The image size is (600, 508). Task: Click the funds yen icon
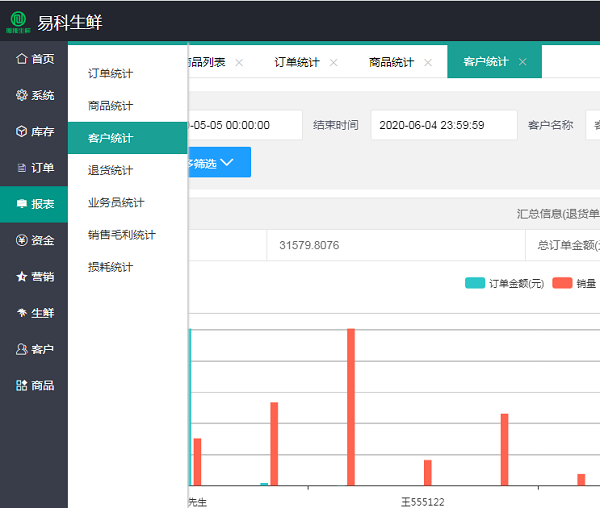coord(21,240)
